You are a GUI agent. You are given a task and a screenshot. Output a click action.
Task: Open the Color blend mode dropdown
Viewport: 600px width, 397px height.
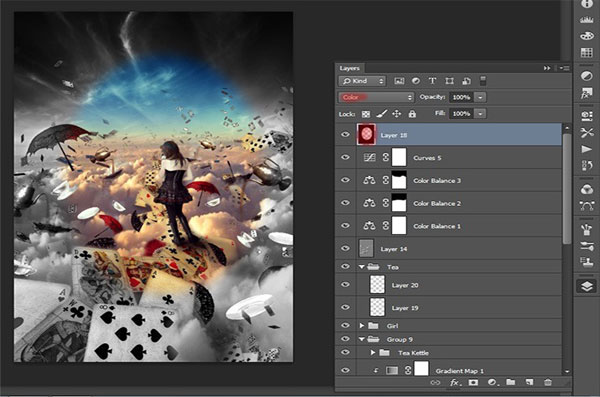[x=376, y=97]
